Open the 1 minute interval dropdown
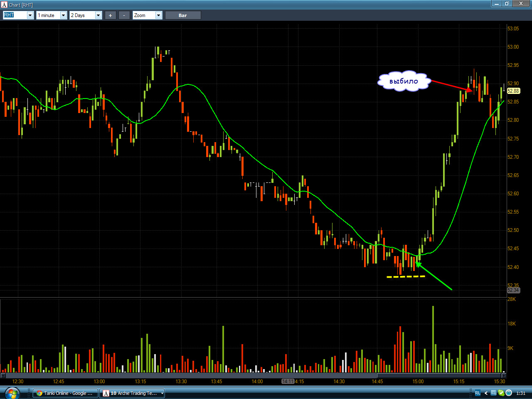 pos(63,15)
